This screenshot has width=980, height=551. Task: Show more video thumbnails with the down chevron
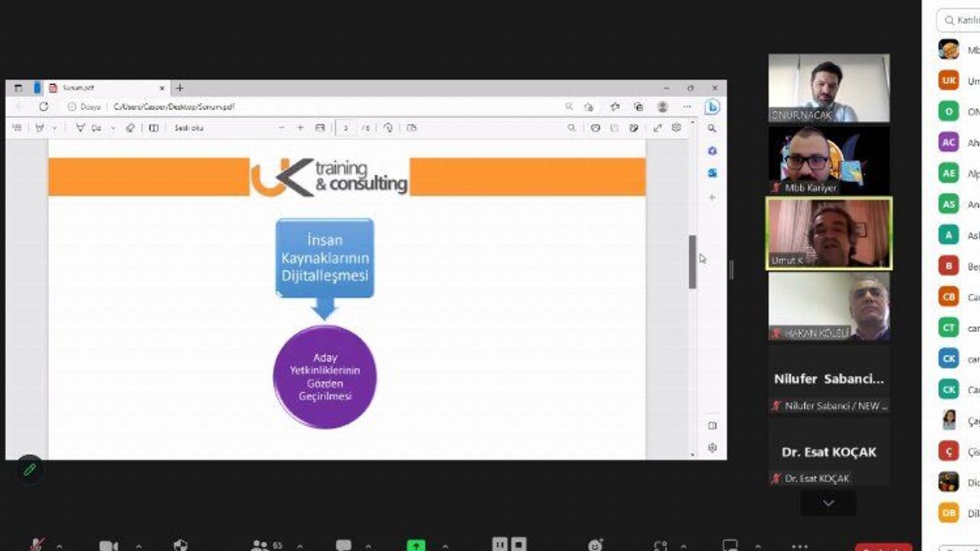[828, 503]
